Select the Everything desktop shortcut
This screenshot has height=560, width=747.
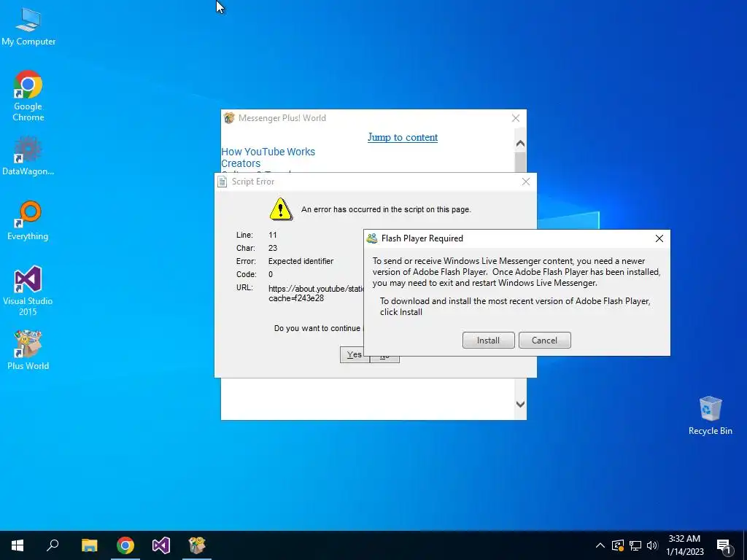28,220
